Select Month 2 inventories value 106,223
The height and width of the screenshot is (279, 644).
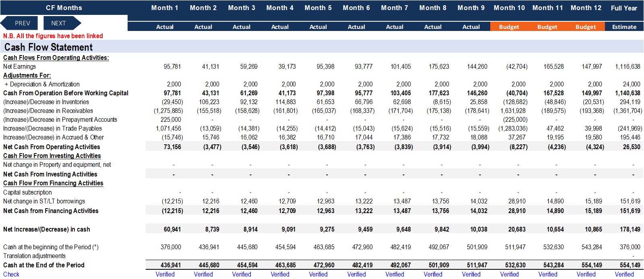pos(209,102)
